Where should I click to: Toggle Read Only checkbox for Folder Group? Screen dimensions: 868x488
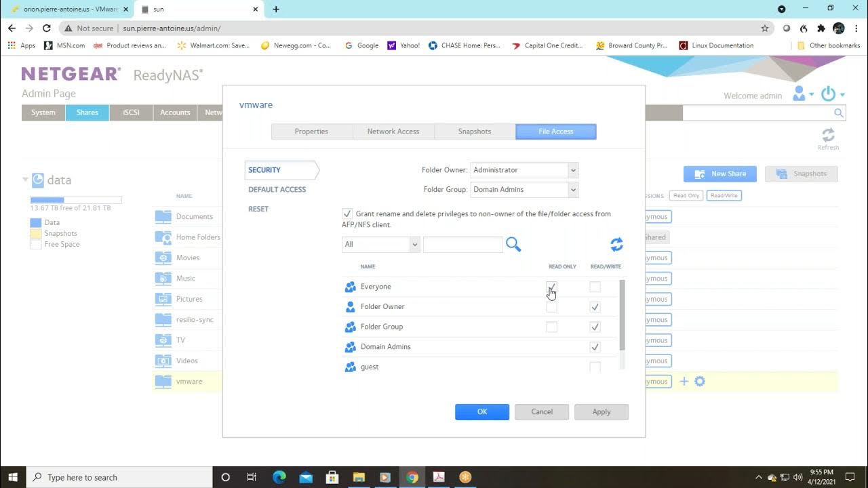[x=552, y=327]
